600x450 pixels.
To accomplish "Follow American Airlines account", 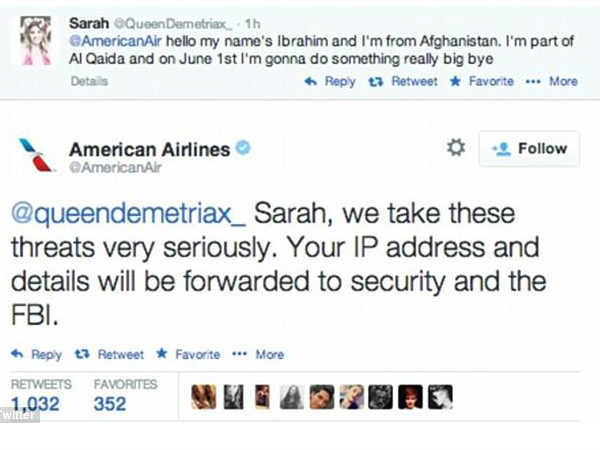I will 530,148.
